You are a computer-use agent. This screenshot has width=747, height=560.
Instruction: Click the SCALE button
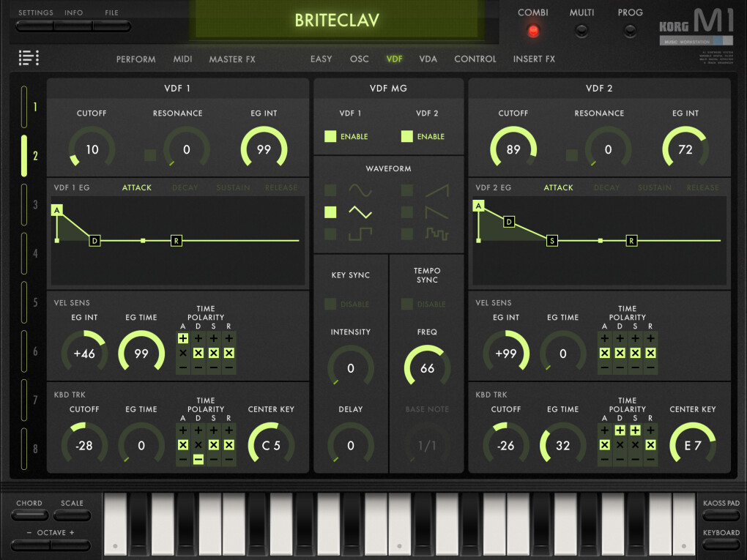coord(72,515)
